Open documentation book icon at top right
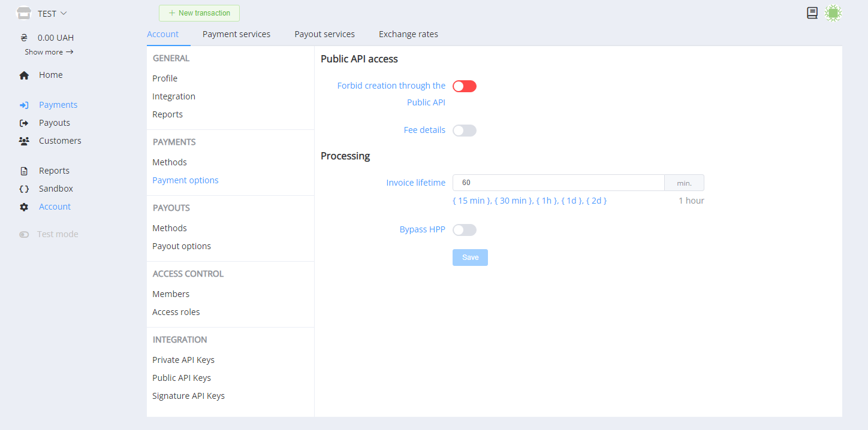The width and height of the screenshot is (868, 430). pyautogui.click(x=812, y=13)
